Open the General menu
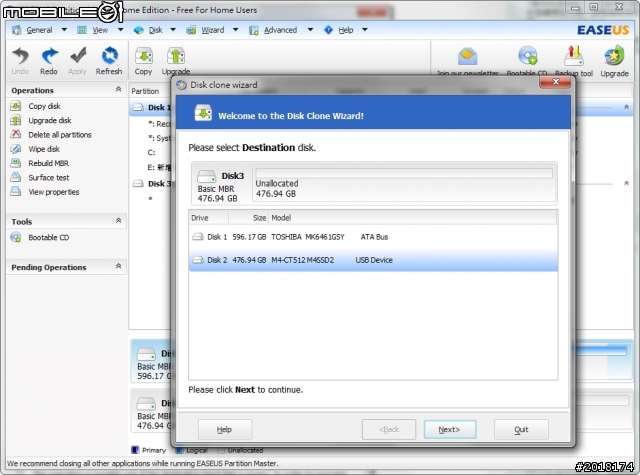The image size is (640, 475). coord(39,30)
